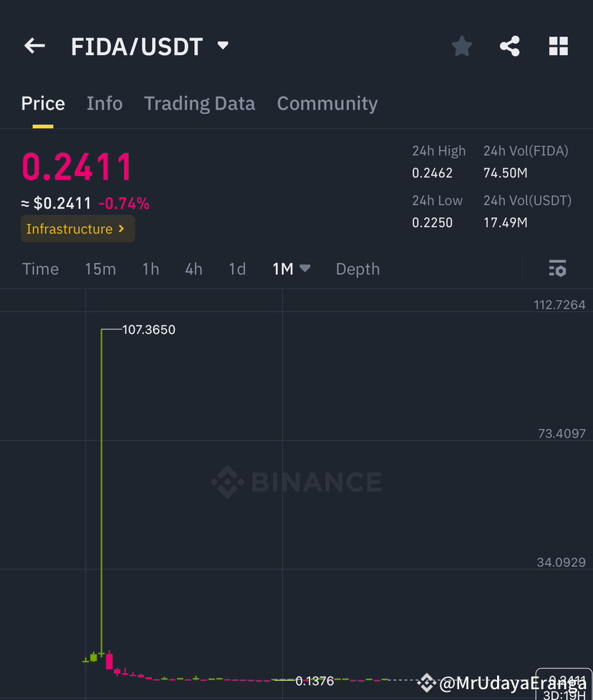
Task: Switch chart to 15m interval
Action: coord(100,269)
